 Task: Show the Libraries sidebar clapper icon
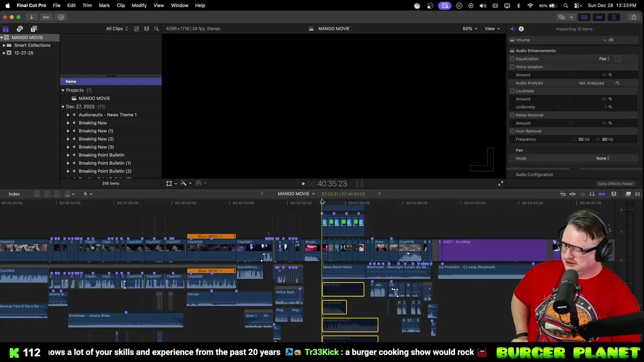6,29
